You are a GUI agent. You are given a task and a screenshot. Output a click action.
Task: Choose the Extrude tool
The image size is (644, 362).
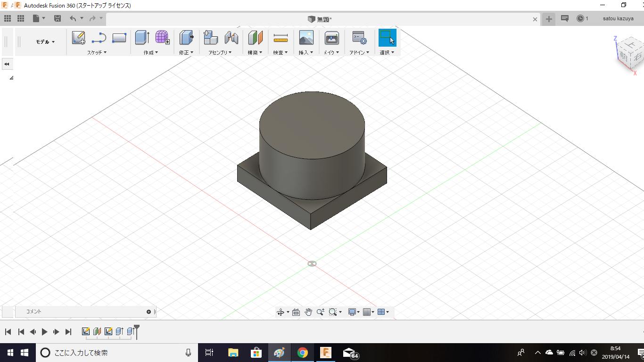[x=142, y=38]
